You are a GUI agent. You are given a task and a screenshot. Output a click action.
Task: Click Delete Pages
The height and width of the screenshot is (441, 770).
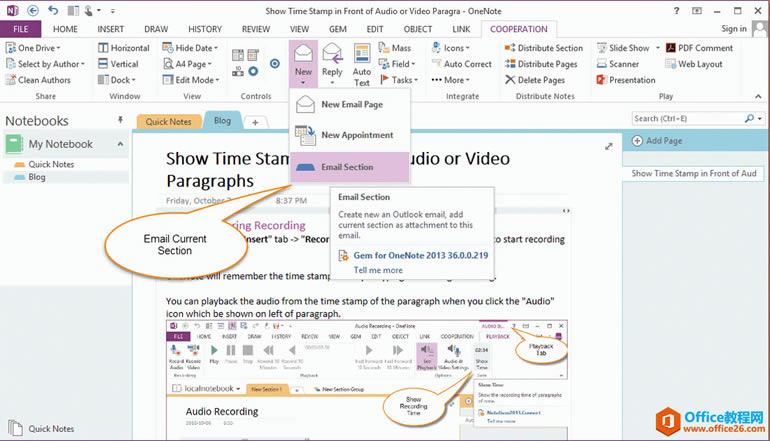(x=535, y=80)
